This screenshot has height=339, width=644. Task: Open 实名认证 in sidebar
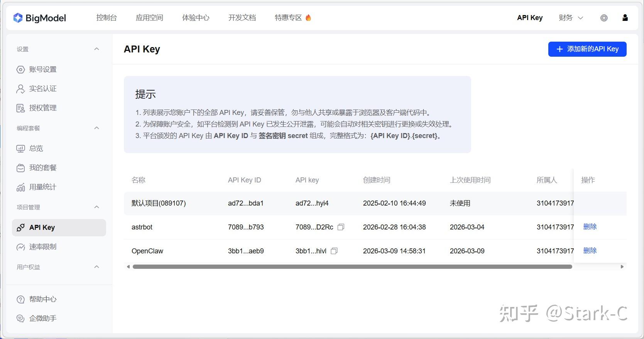42,89
